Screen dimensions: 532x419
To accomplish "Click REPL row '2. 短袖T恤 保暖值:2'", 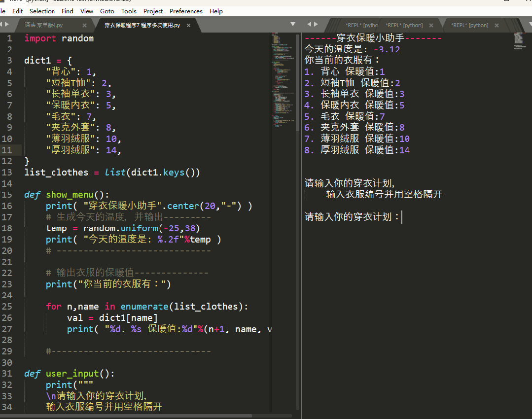I will [x=352, y=83].
